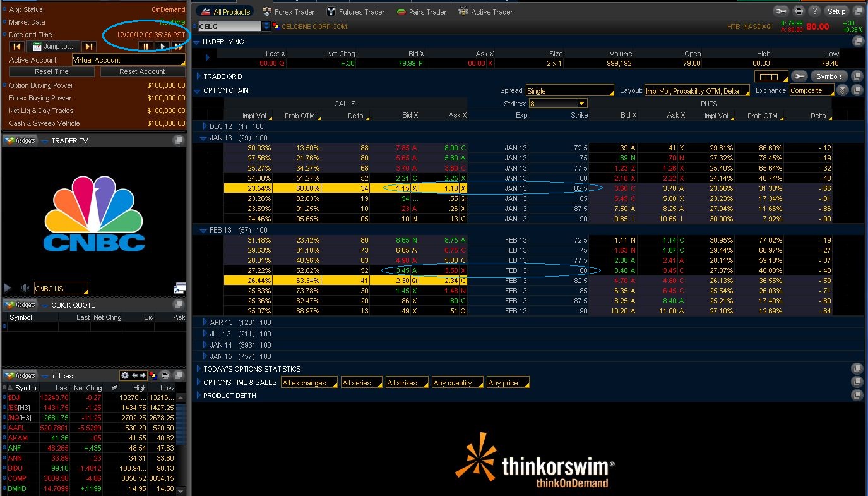Screen dimensions: 868x496
Task: Click the CELG symbol input field
Action: pyautogui.click(x=229, y=27)
